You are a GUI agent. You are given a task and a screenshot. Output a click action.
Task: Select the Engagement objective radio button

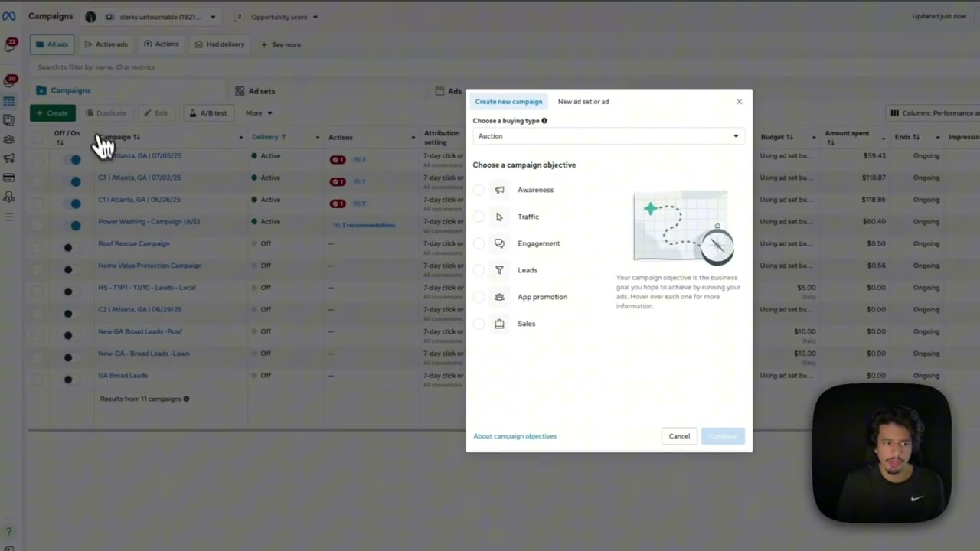tap(479, 243)
